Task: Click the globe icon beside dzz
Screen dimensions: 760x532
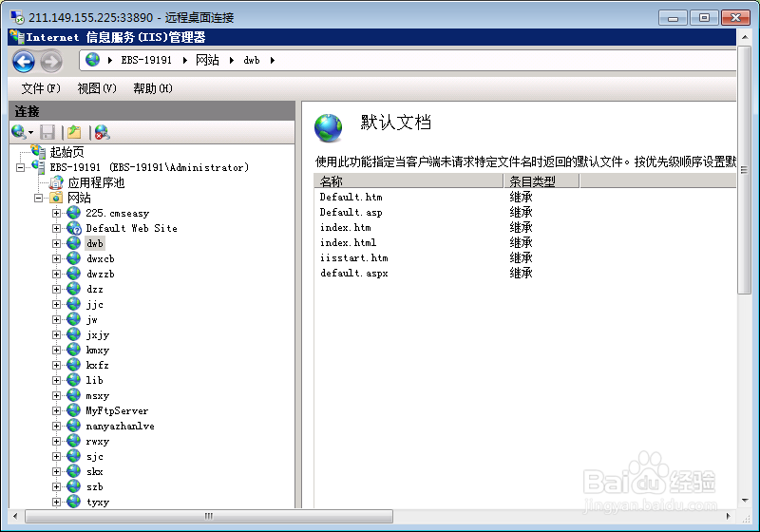Action: [x=74, y=289]
